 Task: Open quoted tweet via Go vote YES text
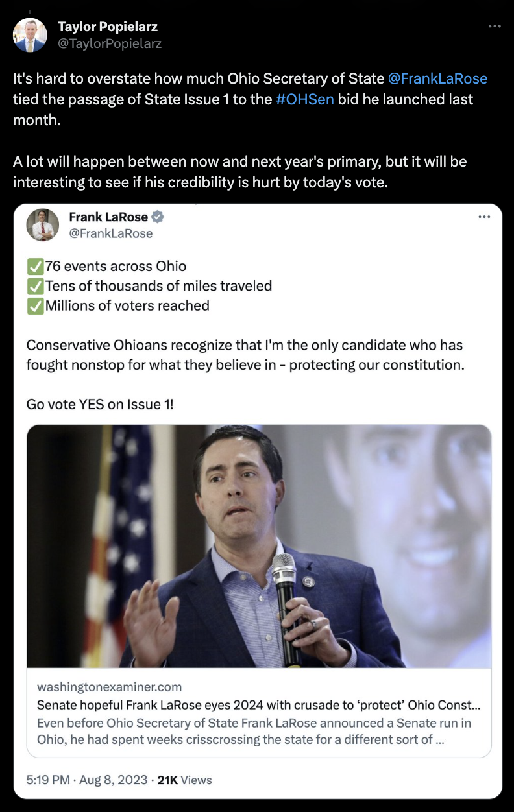pos(100,404)
